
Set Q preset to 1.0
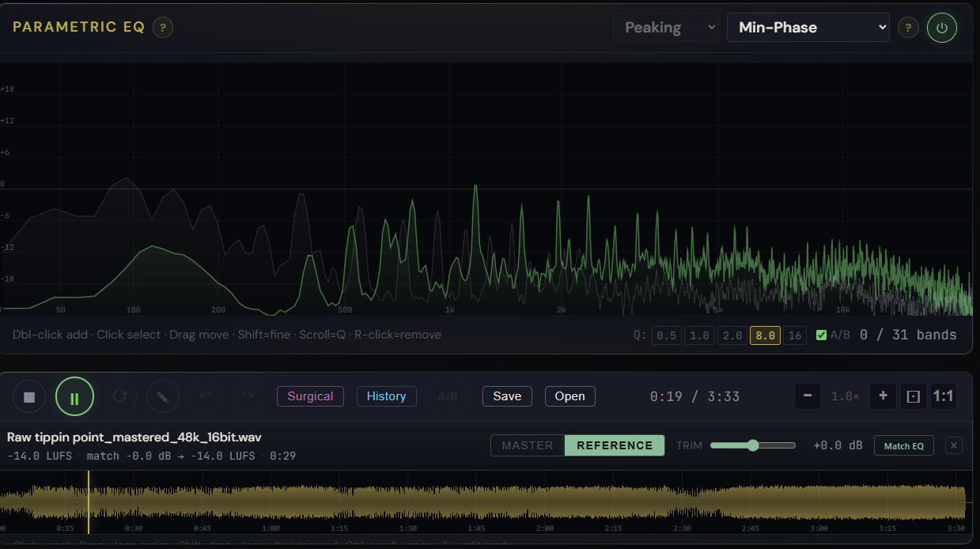pos(699,335)
